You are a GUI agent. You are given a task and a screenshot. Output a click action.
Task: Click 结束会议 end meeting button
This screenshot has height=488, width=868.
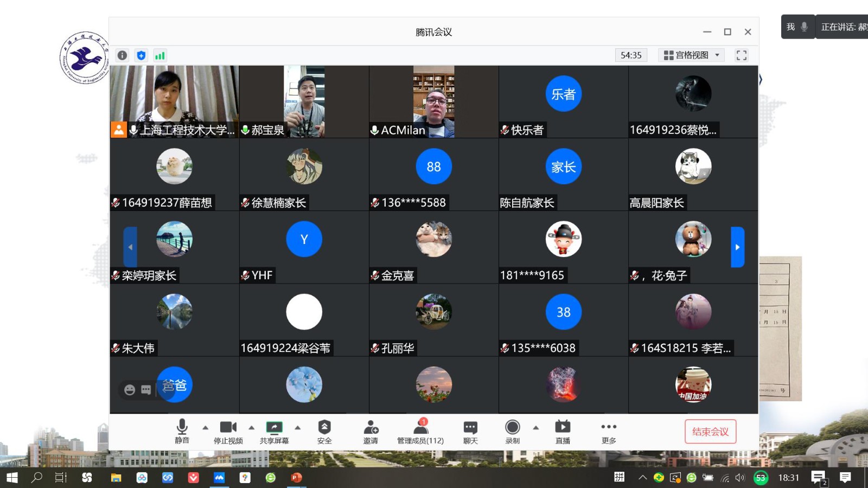coord(710,432)
